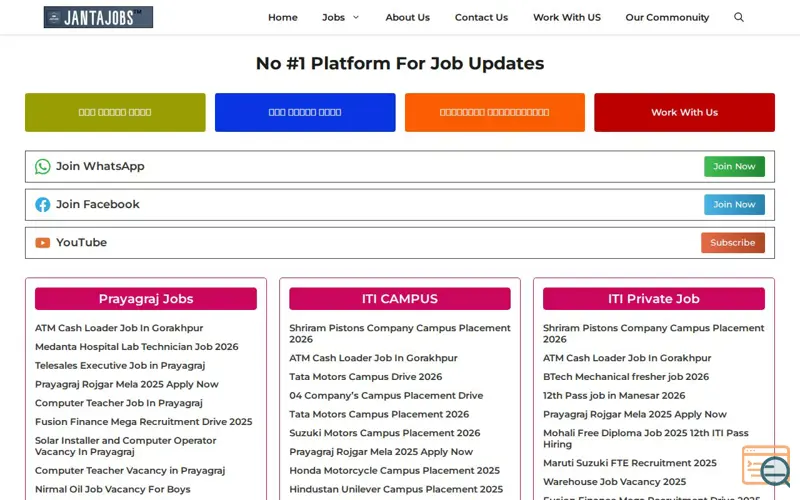The width and height of the screenshot is (800, 500).
Task: Open Nirmal Oil Job Vacancy For Boys
Action: tap(113, 489)
